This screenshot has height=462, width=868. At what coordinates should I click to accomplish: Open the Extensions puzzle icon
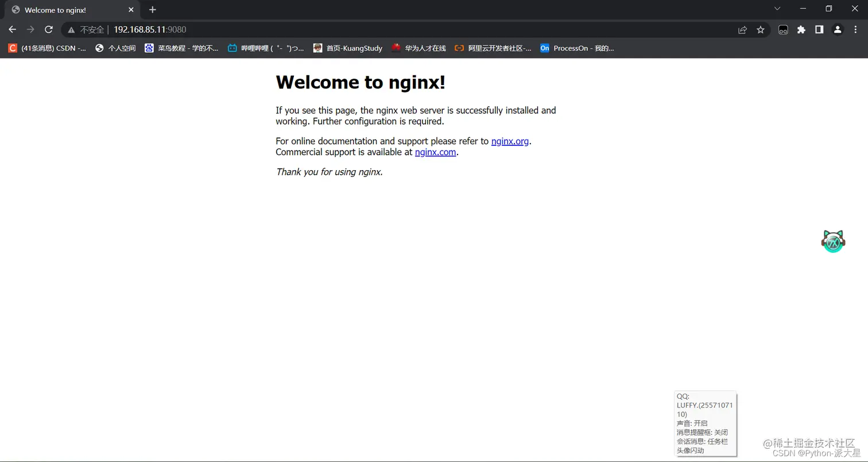click(x=801, y=30)
